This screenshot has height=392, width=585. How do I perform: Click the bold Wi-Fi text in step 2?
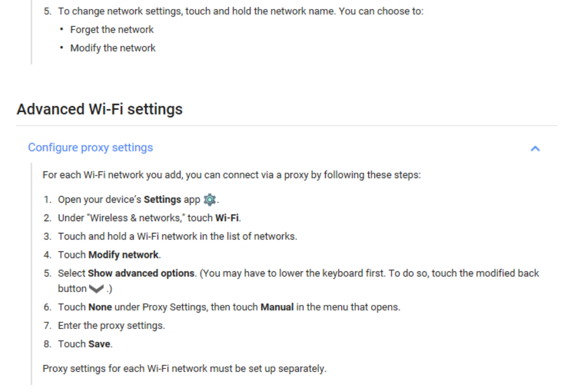click(x=227, y=218)
